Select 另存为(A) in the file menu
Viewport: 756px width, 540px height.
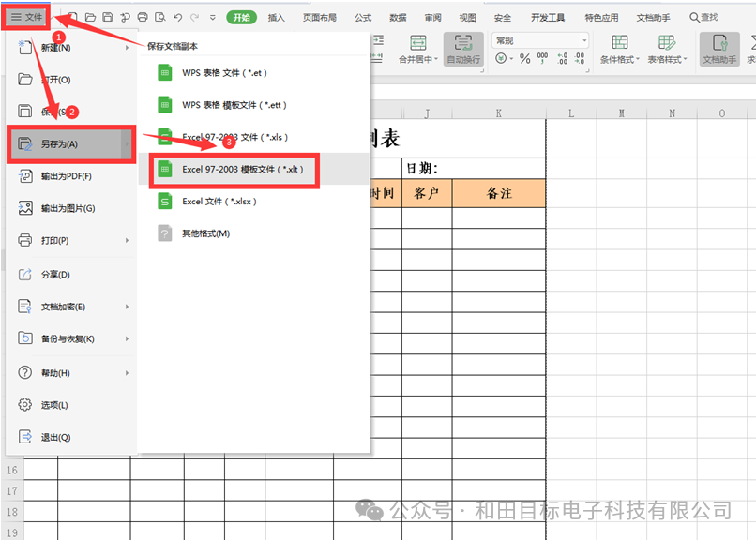(x=72, y=143)
